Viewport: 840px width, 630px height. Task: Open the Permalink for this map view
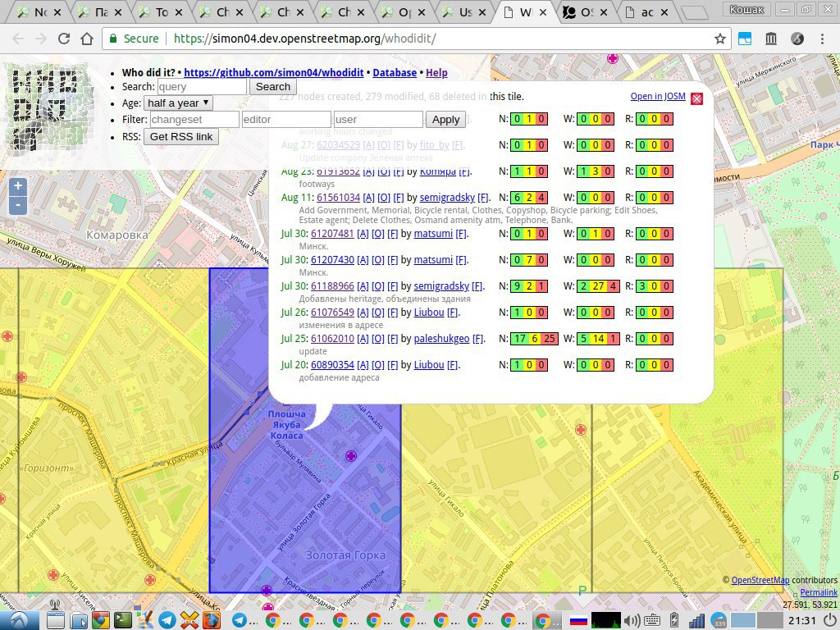[819, 592]
